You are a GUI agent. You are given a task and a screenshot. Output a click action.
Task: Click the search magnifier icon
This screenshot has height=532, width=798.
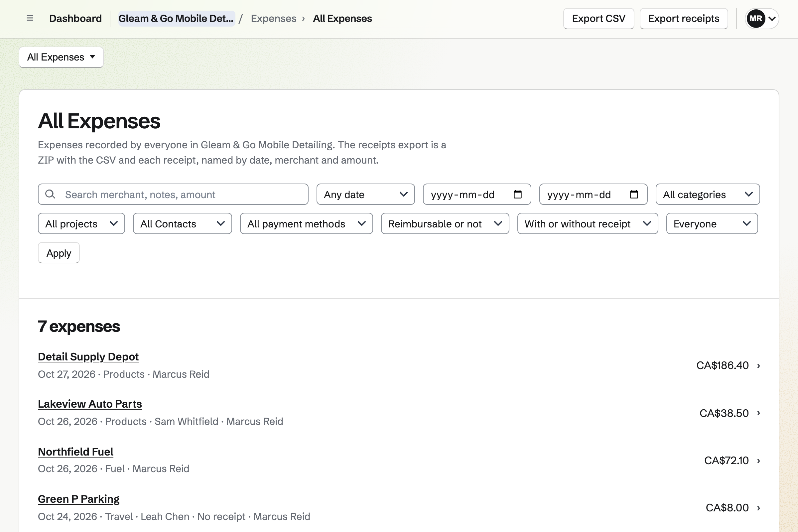[x=50, y=194]
